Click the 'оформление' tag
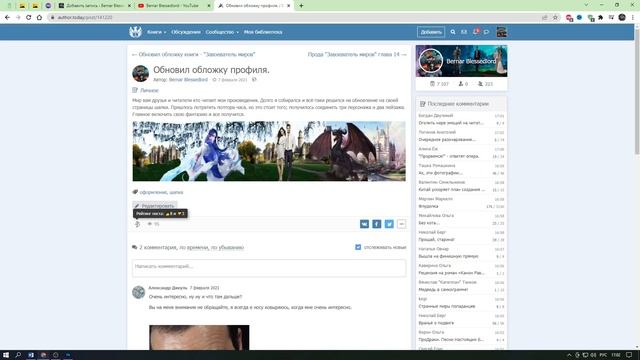The width and height of the screenshot is (640, 360). point(153,192)
